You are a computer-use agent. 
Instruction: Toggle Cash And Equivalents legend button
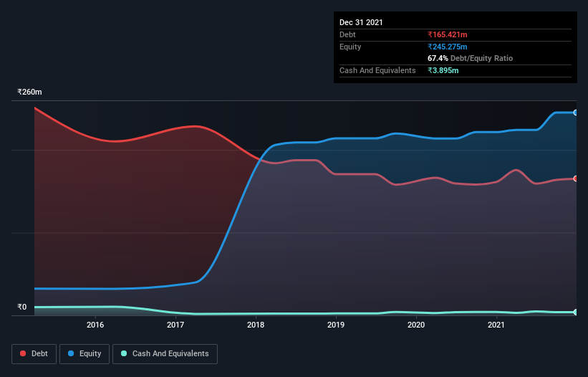click(165, 354)
